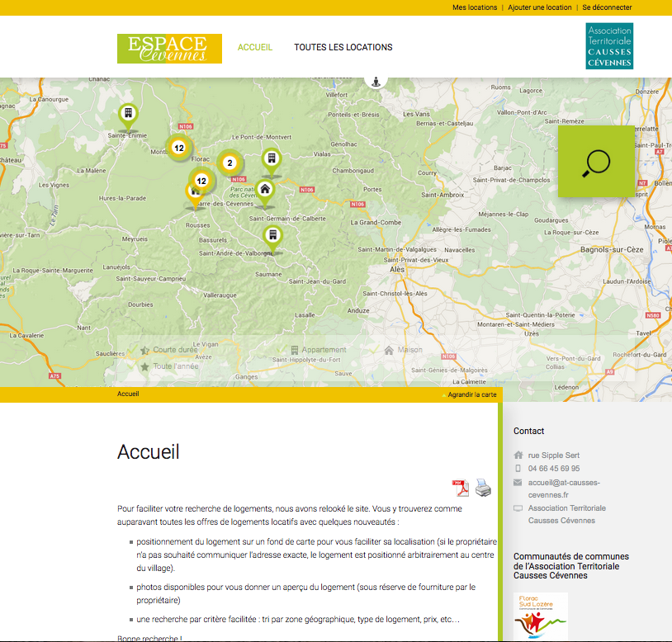
Task: Click the Espace Cévennes logo
Action: tap(169, 49)
